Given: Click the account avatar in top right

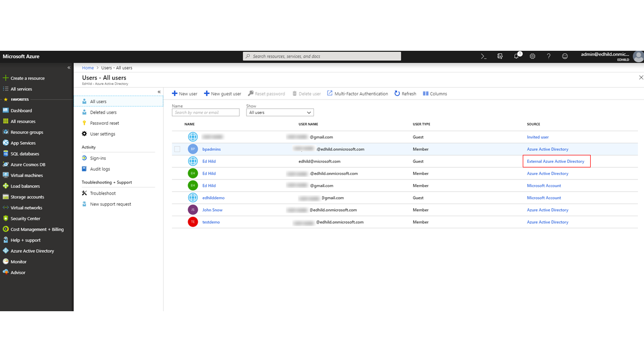Looking at the screenshot, I should [x=638, y=56].
